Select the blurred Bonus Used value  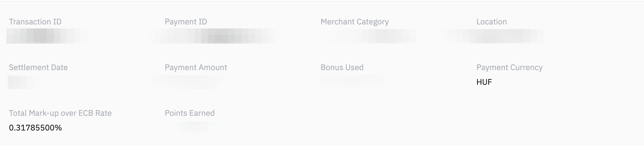pyautogui.click(x=356, y=82)
